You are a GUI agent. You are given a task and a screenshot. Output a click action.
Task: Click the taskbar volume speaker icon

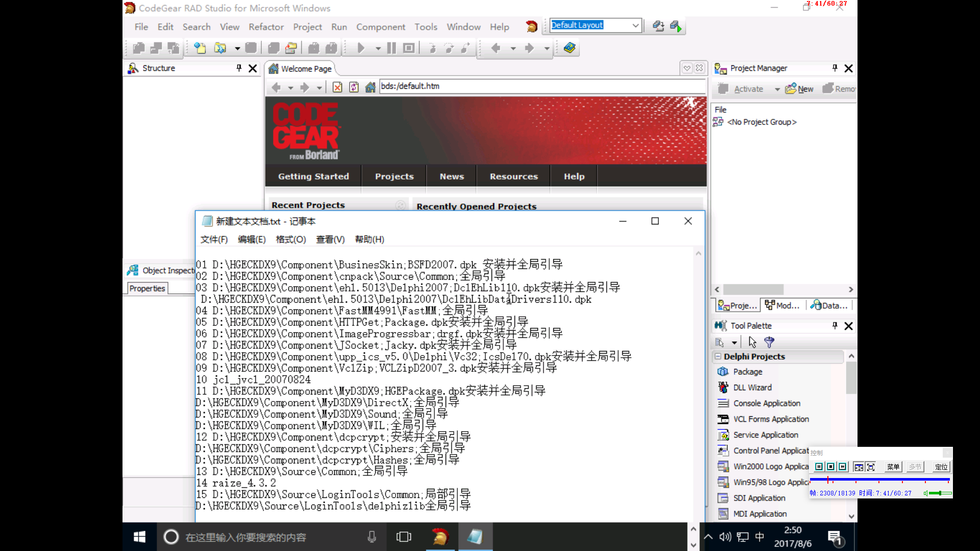(725, 537)
